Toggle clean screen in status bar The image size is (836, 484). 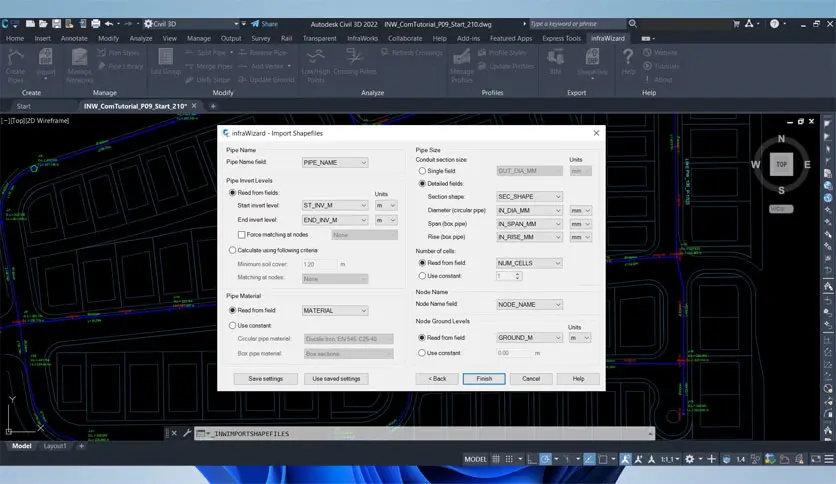816,459
